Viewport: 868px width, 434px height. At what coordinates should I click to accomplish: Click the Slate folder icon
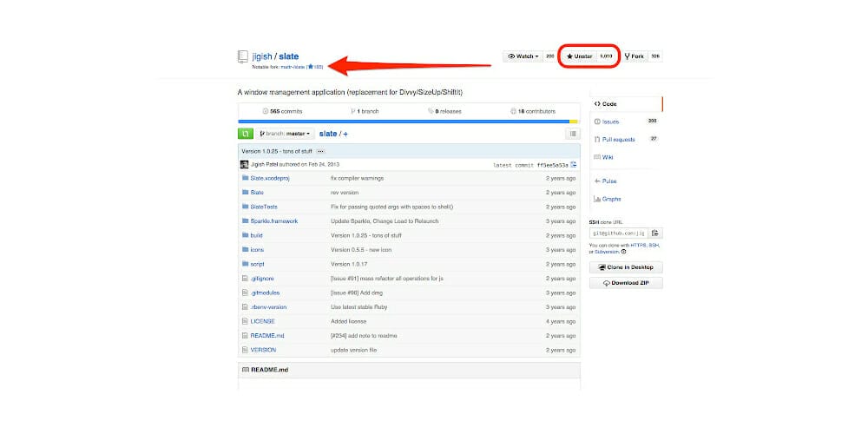coord(246,192)
